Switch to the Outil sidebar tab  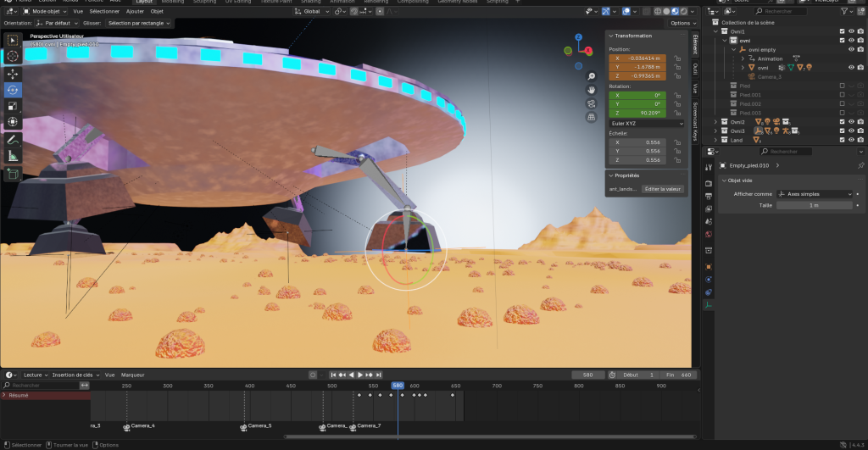[695, 69]
